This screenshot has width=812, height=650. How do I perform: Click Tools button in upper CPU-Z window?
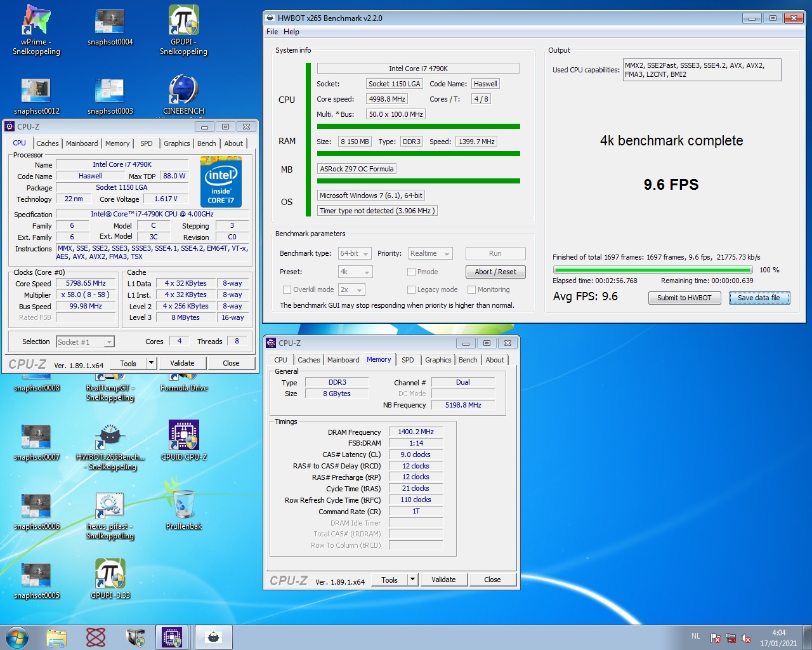pos(128,363)
